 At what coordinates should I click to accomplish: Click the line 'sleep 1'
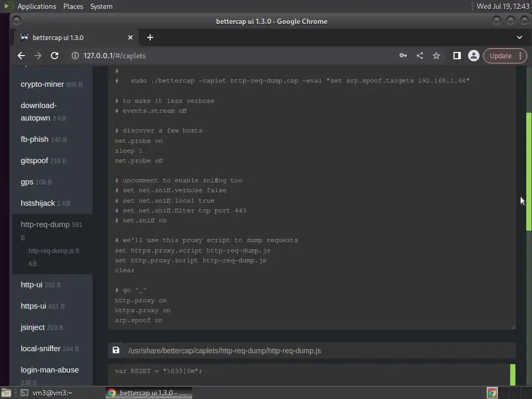(128, 151)
